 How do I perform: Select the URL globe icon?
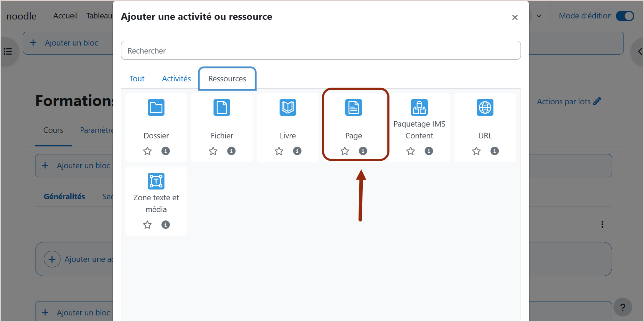pyautogui.click(x=485, y=107)
